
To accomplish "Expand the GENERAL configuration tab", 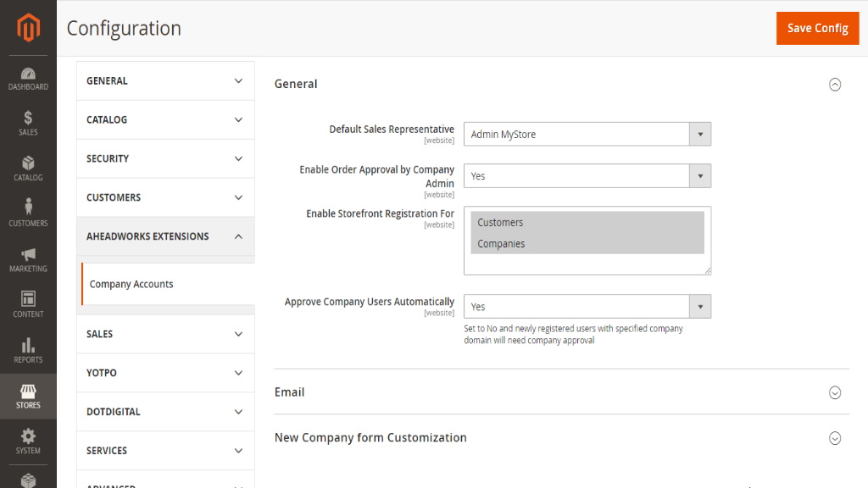I will point(165,80).
